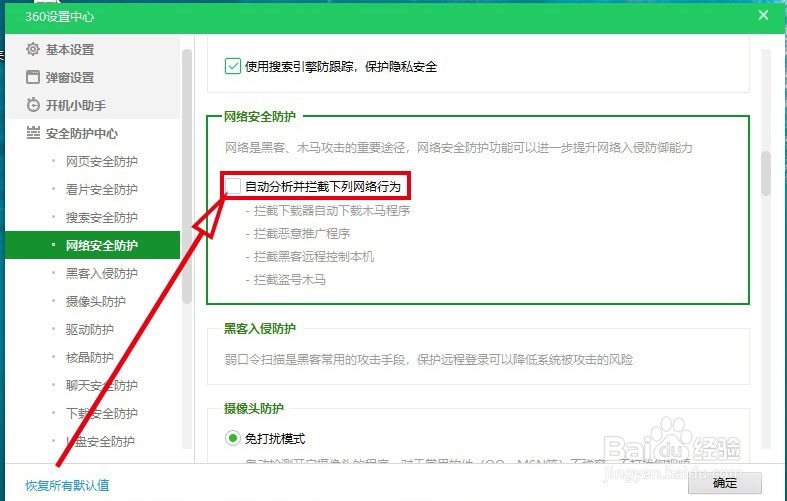Click the shield list icon beside 安全防护中心
The width and height of the screenshot is (787, 501).
point(33,133)
